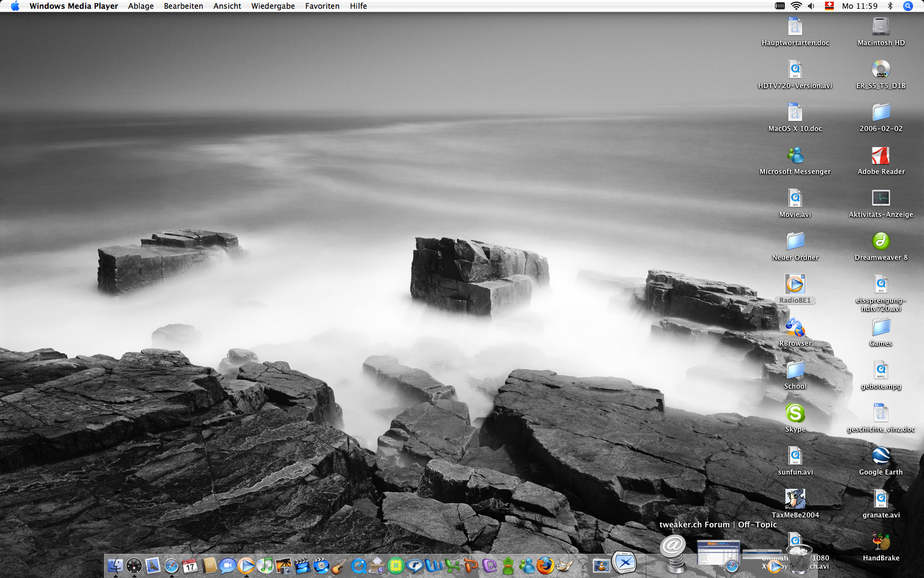The height and width of the screenshot is (578, 924).
Task: Open the volume control in menu bar
Action: pos(811,6)
